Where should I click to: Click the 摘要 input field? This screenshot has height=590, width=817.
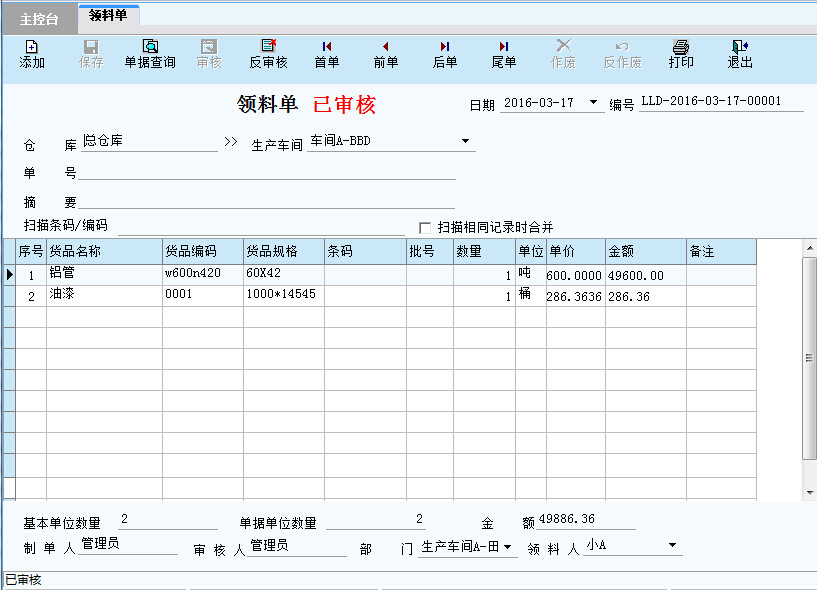(x=267, y=200)
